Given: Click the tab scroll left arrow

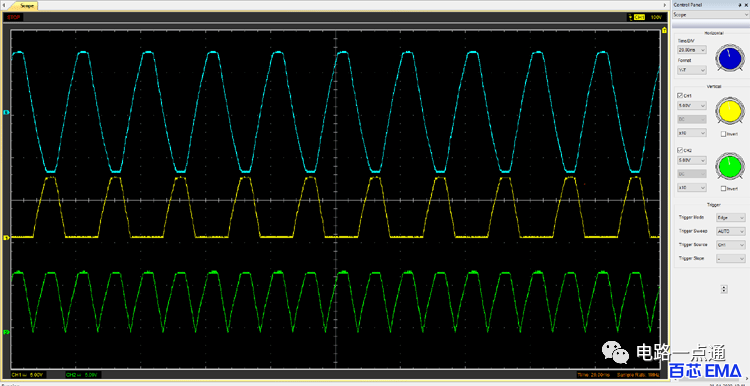Looking at the screenshot, I should click(5, 4).
